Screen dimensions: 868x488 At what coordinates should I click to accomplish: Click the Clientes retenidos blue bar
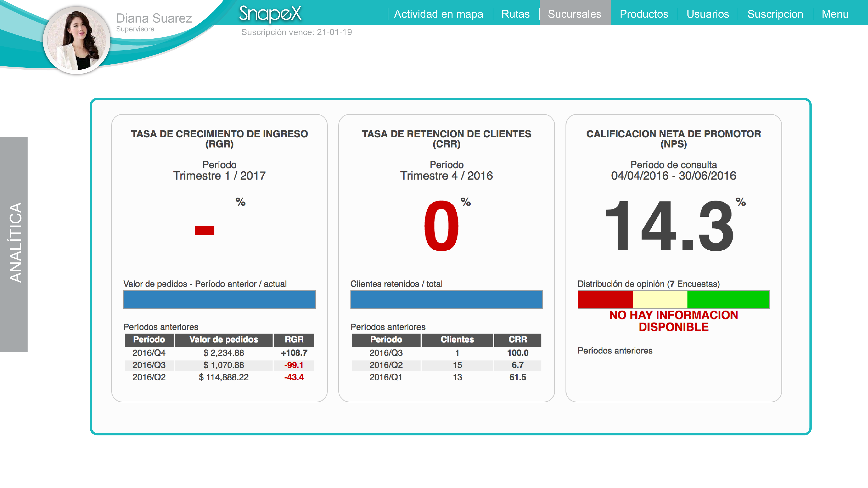[x=446, y=299]
